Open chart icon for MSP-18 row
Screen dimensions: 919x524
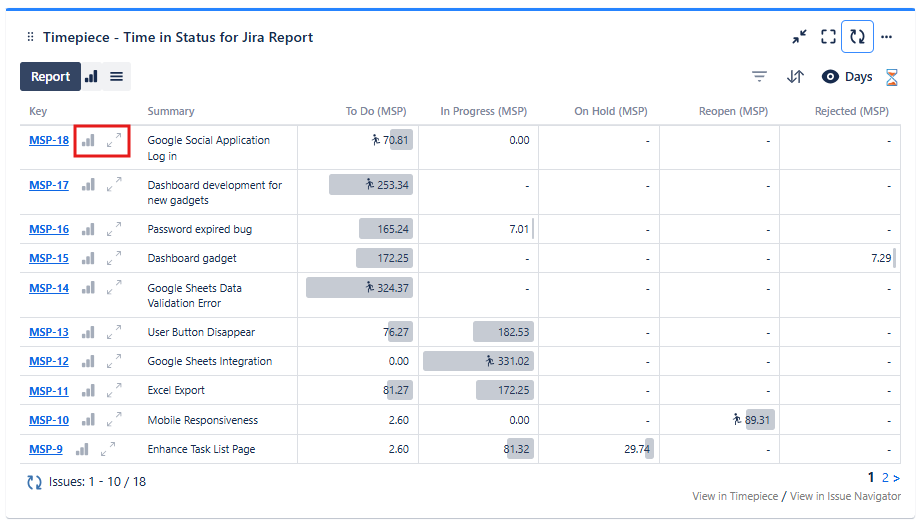pyautogui.click(x=89, y=141)
